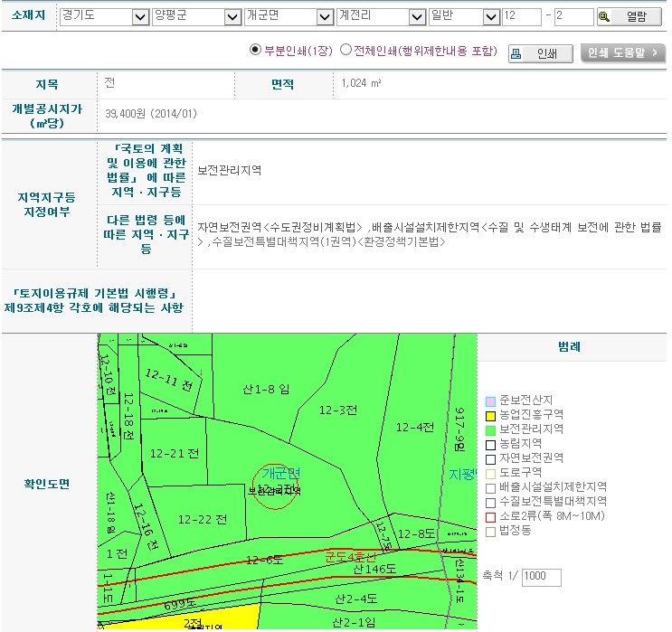Click the 인쇄 printer button
The height and width of the screenshot is (632, 672).
(x=540, y=53)
